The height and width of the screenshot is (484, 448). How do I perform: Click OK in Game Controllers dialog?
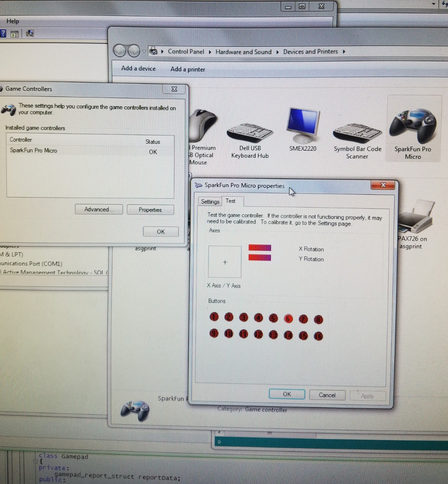point(161,232)
